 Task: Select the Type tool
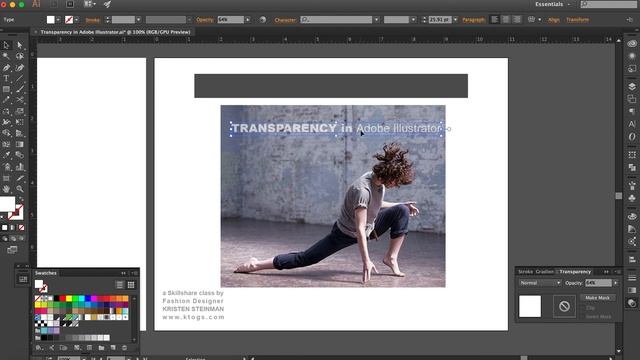point(6,78)
